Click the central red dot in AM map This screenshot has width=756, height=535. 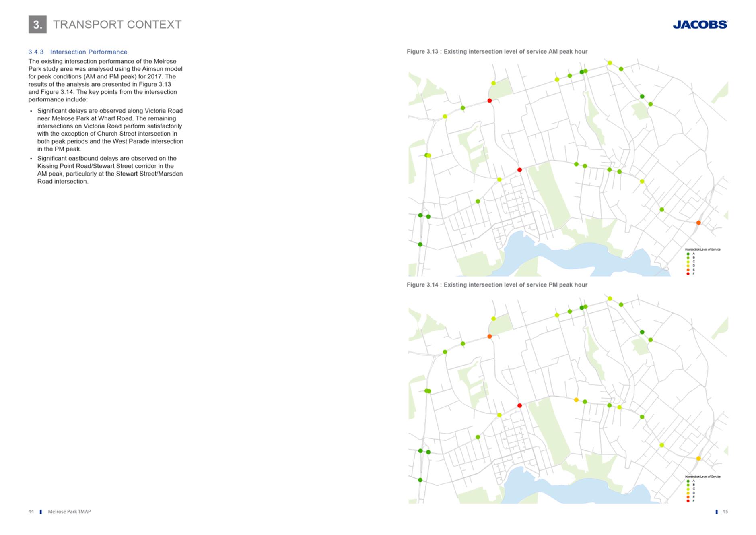click(519, 170)
